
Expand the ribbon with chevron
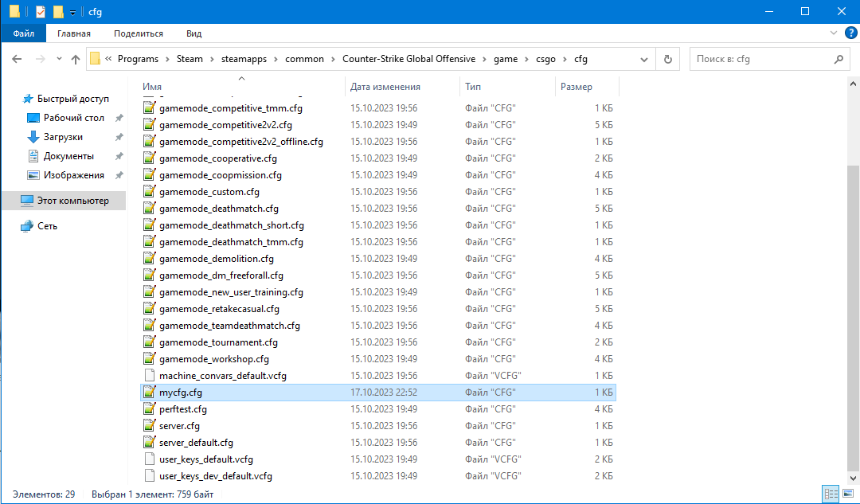(x=833, y=33)
